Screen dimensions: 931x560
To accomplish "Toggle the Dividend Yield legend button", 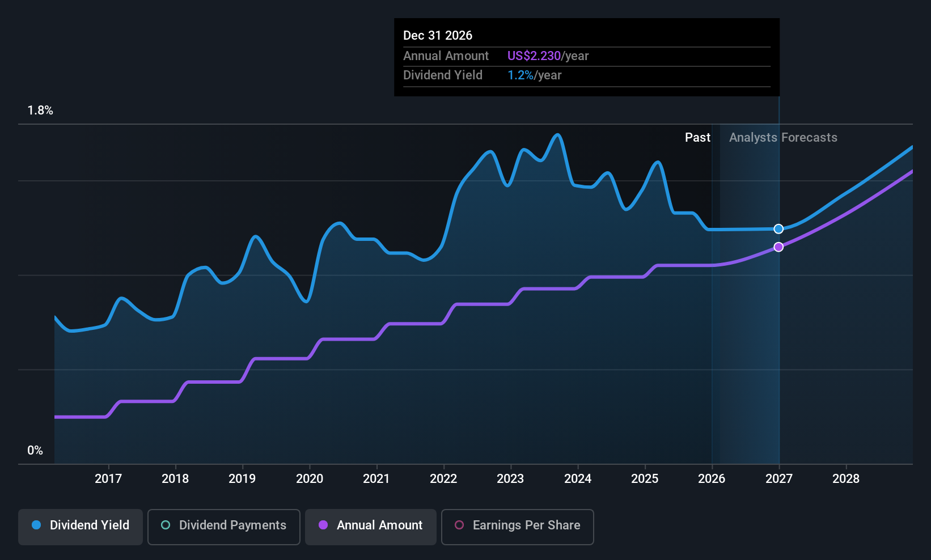I will pos(81,527).
